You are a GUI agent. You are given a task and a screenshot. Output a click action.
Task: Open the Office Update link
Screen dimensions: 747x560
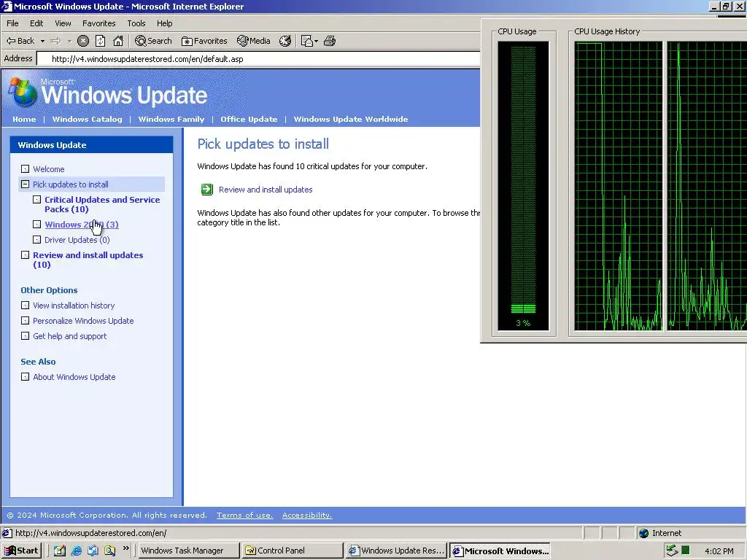(249, 119)
